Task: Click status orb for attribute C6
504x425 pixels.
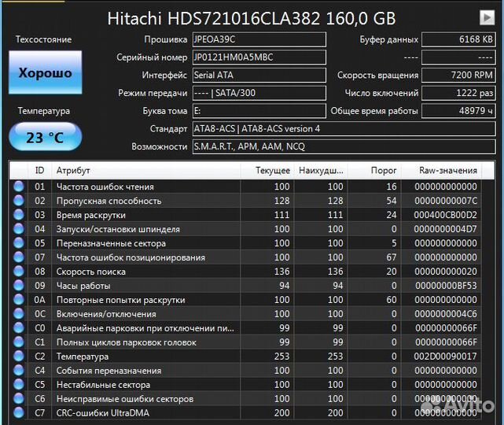Action: tap(19, 399)
